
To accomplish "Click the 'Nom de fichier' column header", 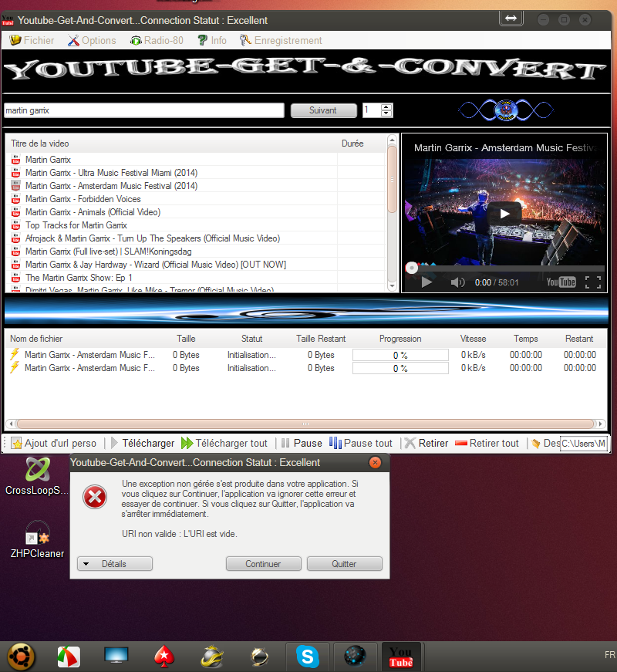I will 82,339.
